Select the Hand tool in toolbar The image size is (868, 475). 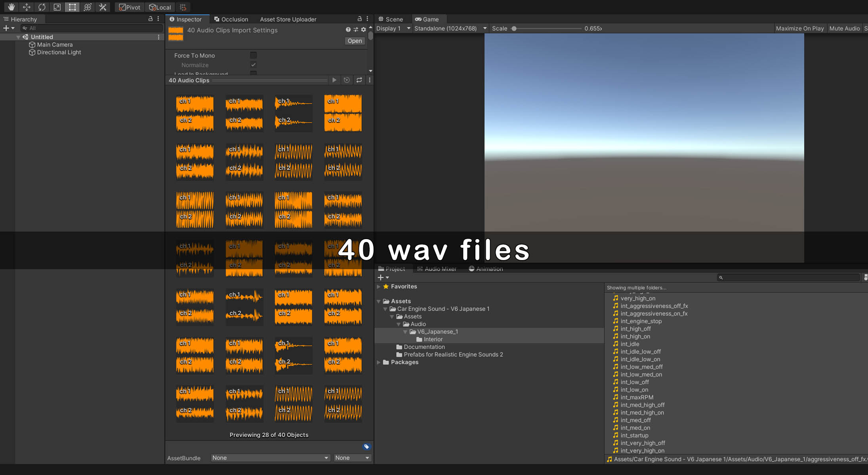coord(11,7)
